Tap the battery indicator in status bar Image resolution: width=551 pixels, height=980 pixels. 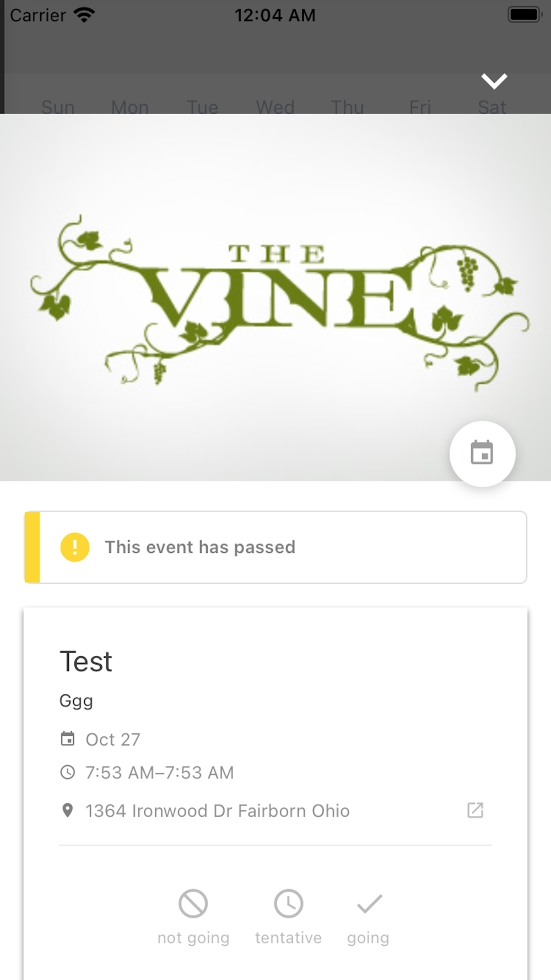point(525,15)
